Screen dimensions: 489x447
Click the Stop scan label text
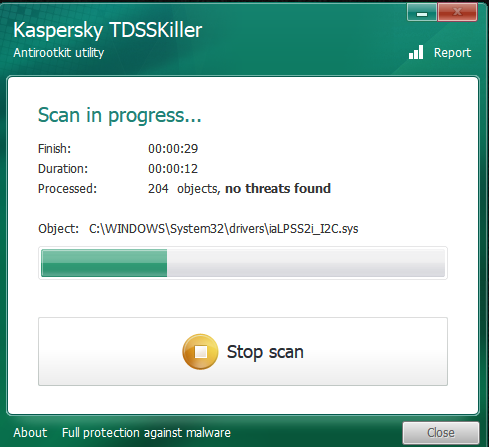265,352
